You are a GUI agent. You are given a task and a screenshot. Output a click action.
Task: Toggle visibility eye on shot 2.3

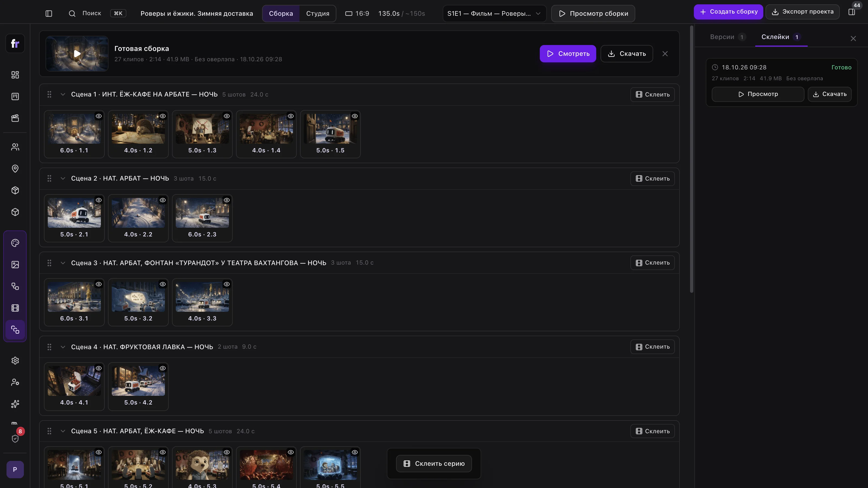pos(227,200)
